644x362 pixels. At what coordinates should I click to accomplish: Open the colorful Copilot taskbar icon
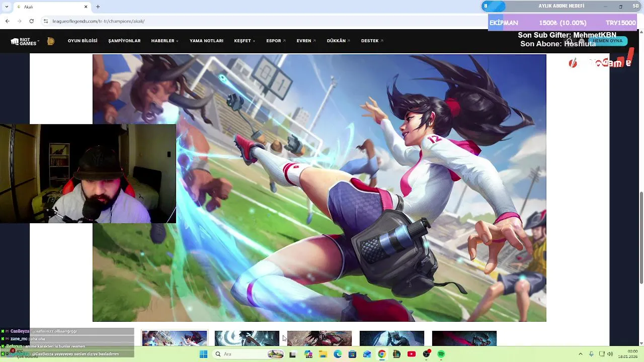point(308,354)
